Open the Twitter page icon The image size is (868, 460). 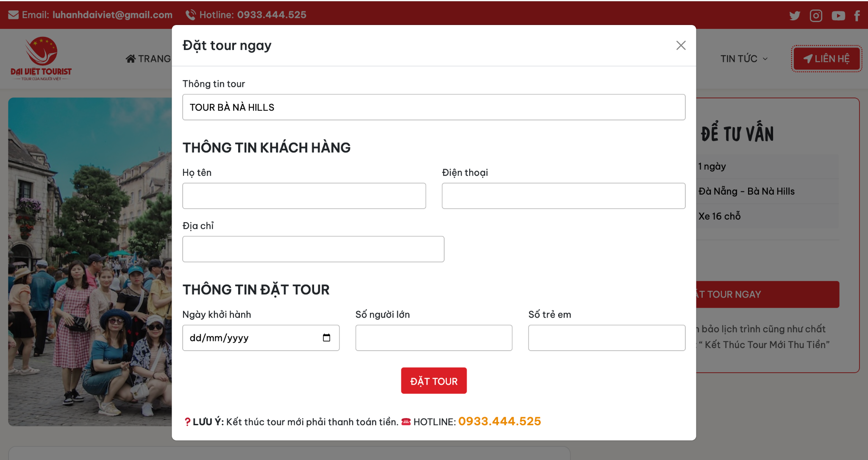point(795,15)
